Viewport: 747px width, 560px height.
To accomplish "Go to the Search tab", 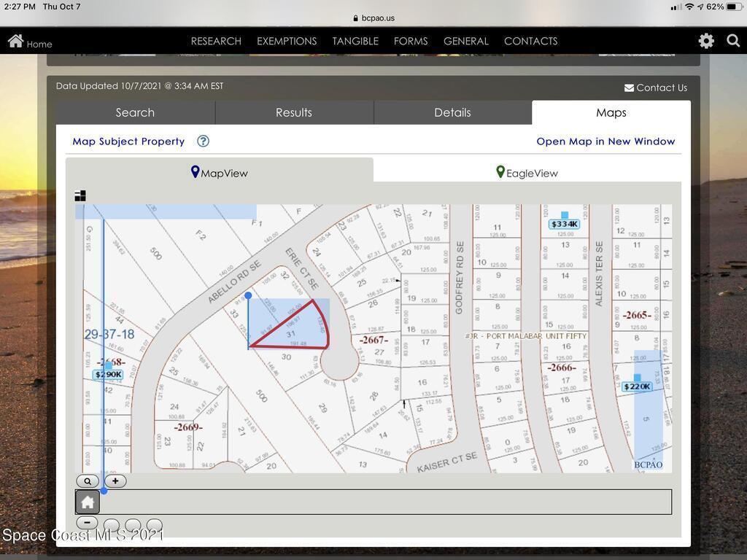I will coord(135,112).
